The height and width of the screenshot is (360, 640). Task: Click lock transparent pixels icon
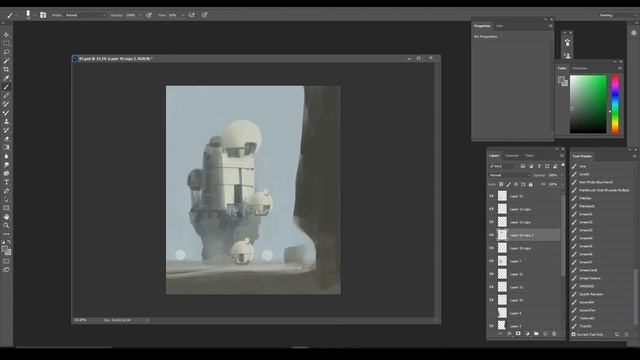click(x=501, y=184)
